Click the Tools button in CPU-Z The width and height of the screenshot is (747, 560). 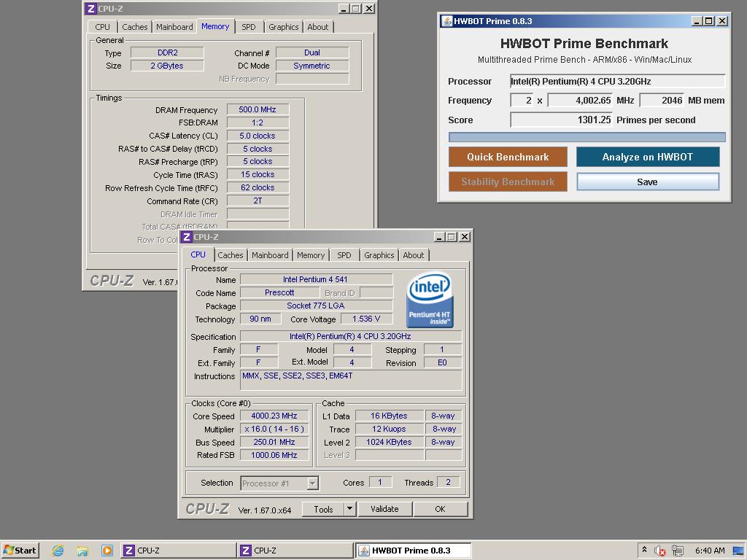[x=323, y=508]
